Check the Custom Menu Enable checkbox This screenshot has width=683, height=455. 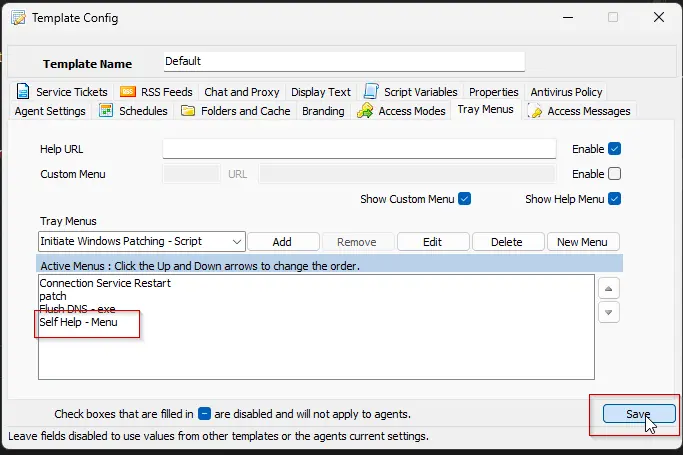pyautogui.click(x=615, y=174)
